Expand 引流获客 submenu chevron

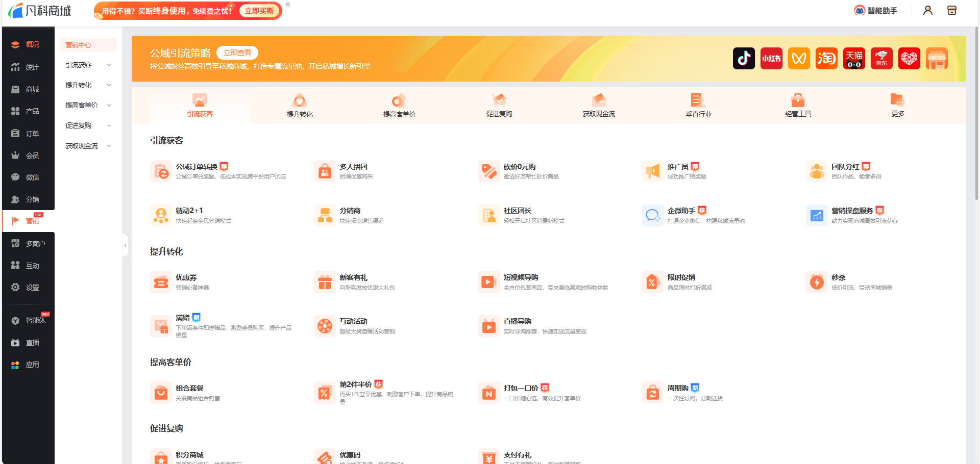click(109, 65)
